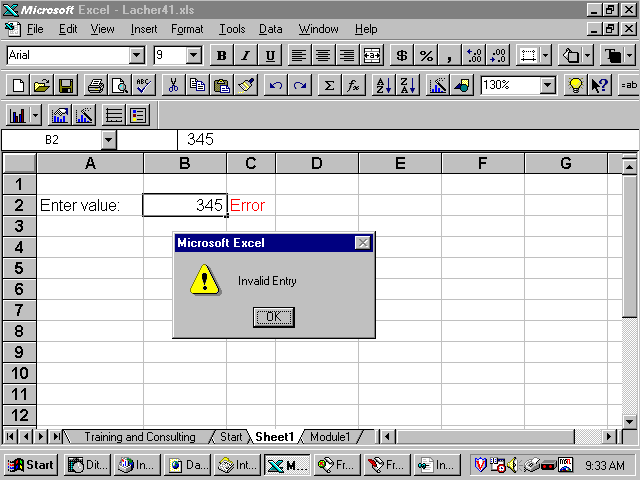640x480 pixels.
Task: Open the Insert menu
Action: click(x=144, y=29)
